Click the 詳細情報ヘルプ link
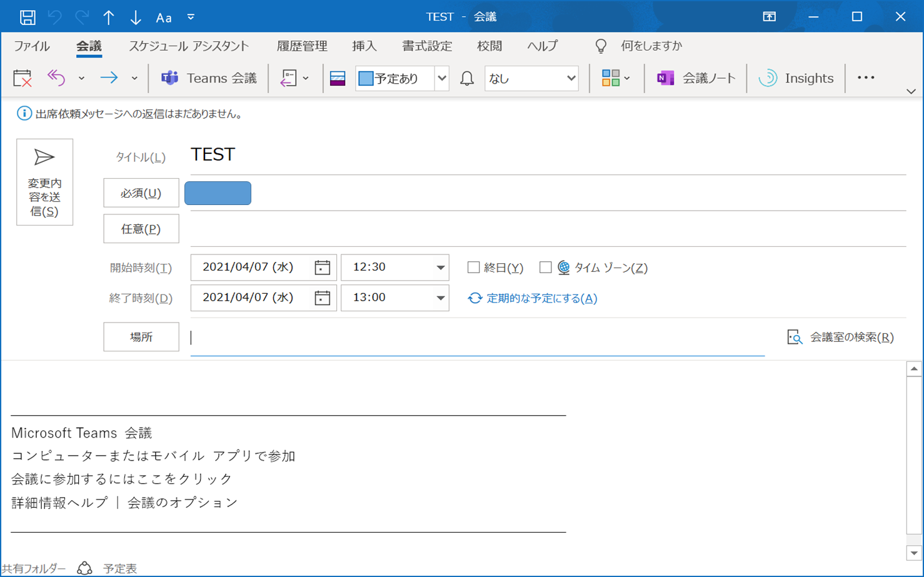Screen dimensions: 924x577 (x=59, y=503)
